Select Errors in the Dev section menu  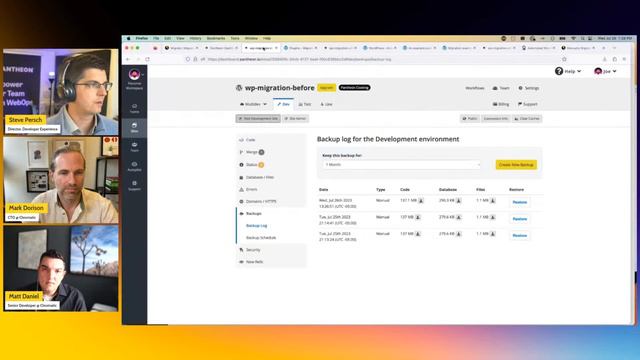coord(271,189)
